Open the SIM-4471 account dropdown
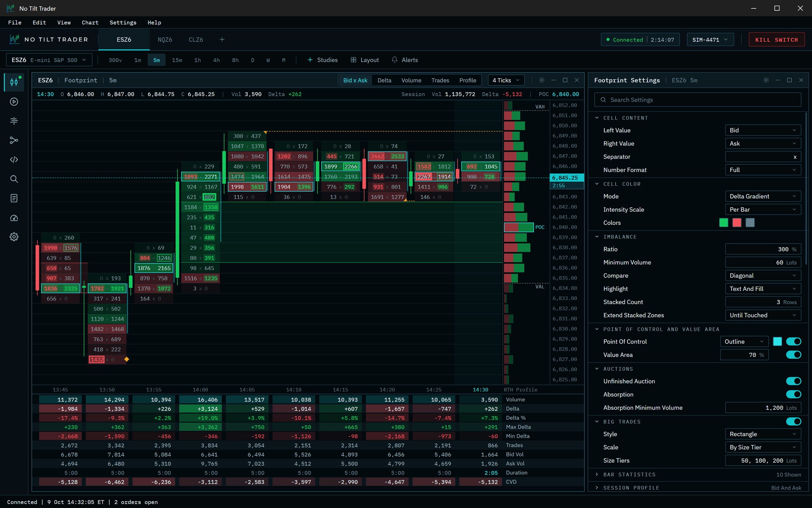812x508 pixels. click(710, 40)
